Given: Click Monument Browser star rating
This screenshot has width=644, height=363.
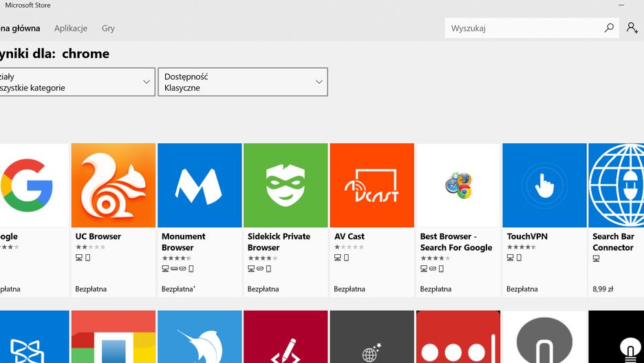Looking at the screenshot, I should pyautogui.click(x=177, y=258).
